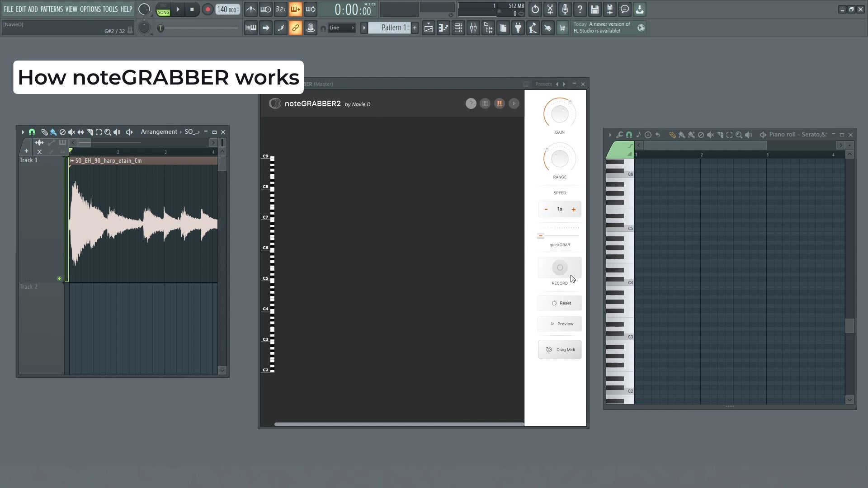Open the Playlist window options arrow

[x=23, y=132]
